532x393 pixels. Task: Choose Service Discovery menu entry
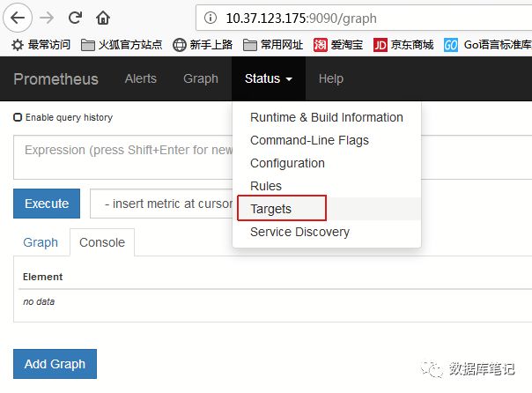pyautogui.click(x=299, y=232)
